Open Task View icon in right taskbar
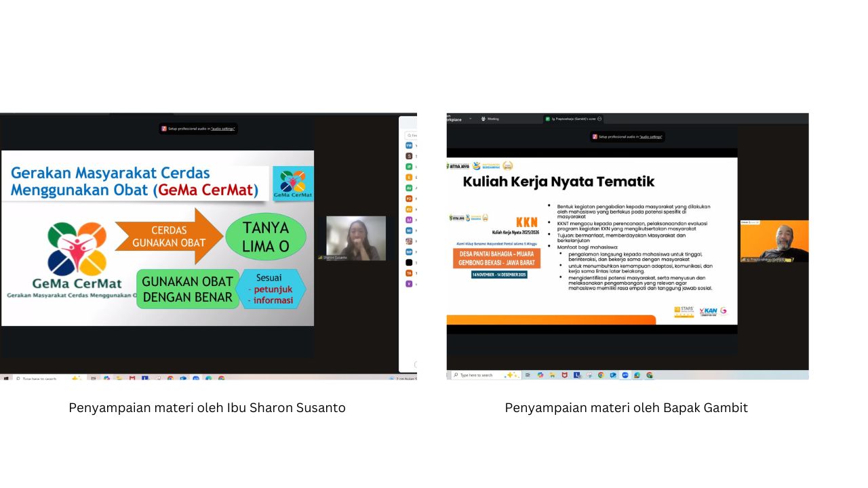868x488 pixels. click(x=528, y=375)
